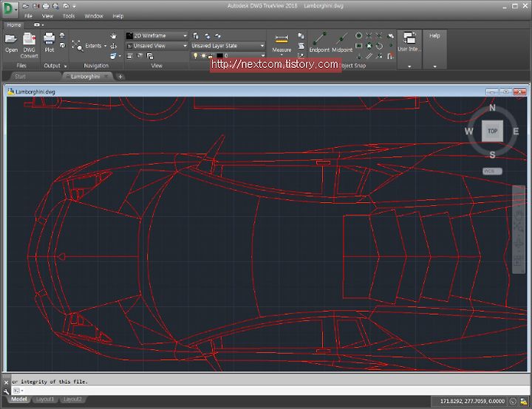Image resolution: width=532 pixels, height=409 pixels.
Task: Open the Tools menu
Action: pos(69,16)
